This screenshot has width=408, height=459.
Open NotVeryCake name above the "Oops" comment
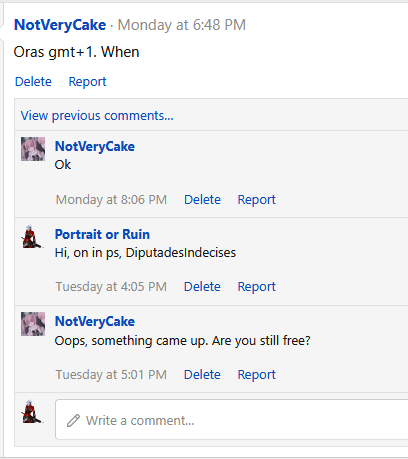pos(95,321)
